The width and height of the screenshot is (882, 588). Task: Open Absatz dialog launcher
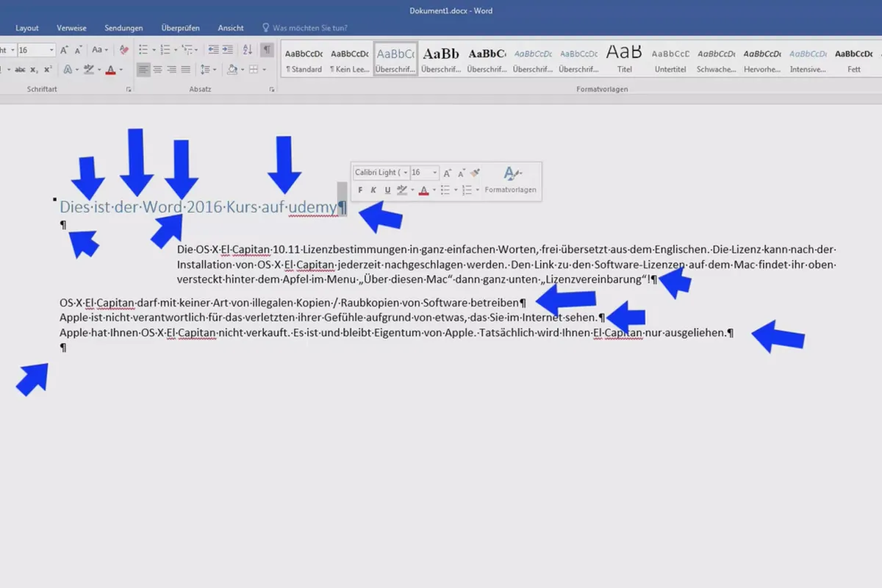pyautogui.click(x=272, y=89)
